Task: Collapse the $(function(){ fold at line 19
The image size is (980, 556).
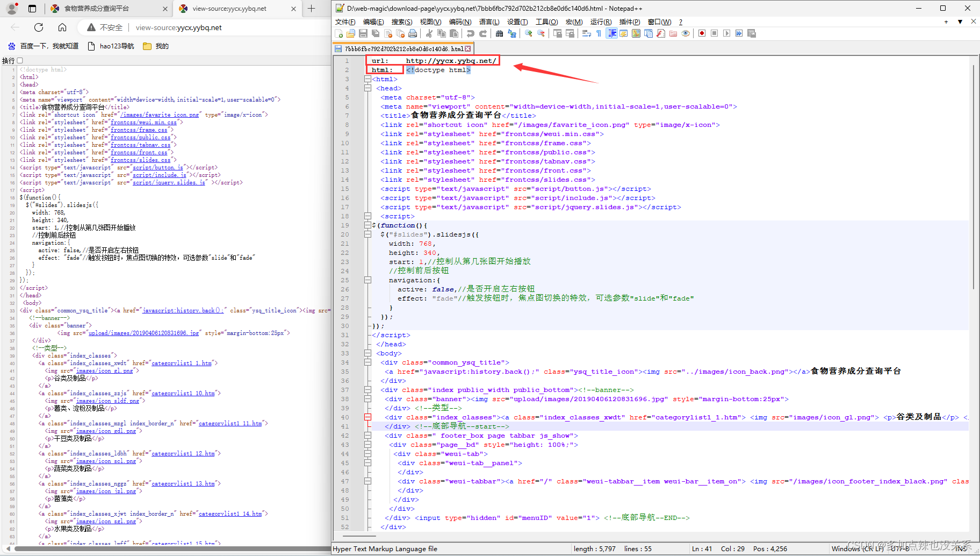Action: pyautogui.click(x=367, y=225)
